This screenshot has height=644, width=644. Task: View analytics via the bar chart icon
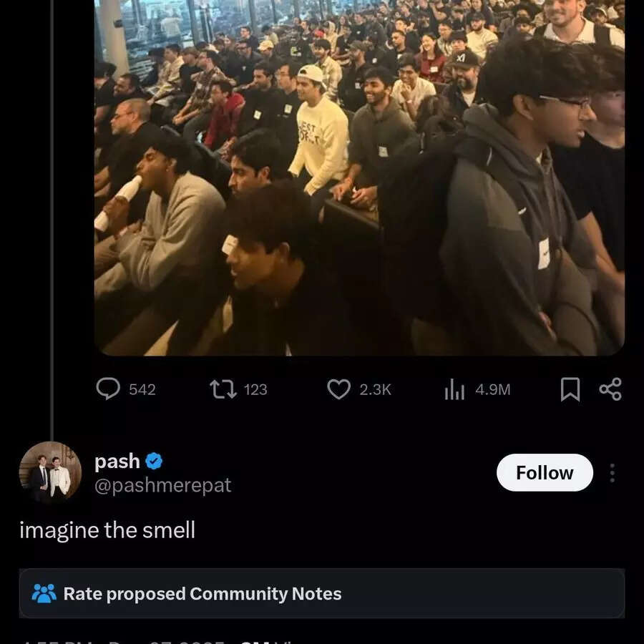(x=454, y=389)
